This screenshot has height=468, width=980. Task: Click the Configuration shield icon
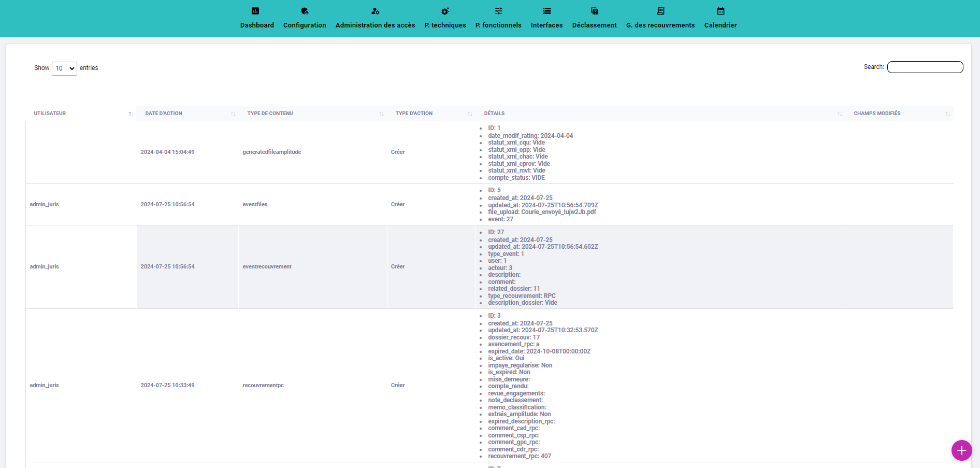[305, 11]
